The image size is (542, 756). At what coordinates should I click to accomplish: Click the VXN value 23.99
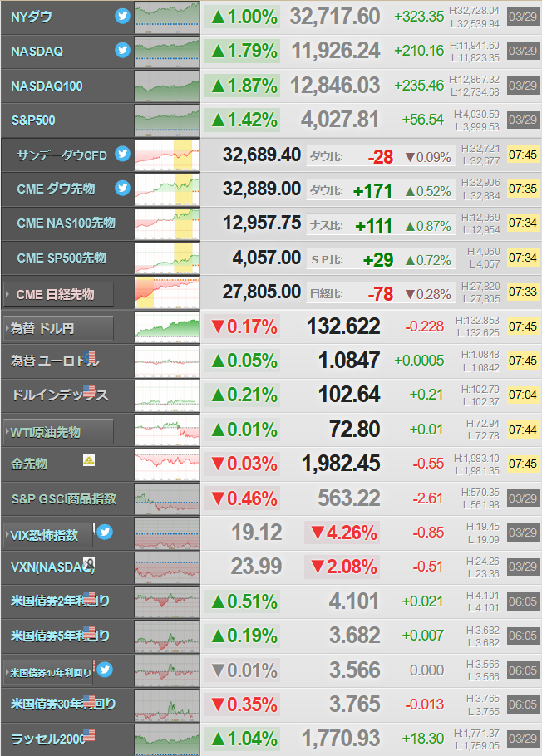tap(256, 567)
